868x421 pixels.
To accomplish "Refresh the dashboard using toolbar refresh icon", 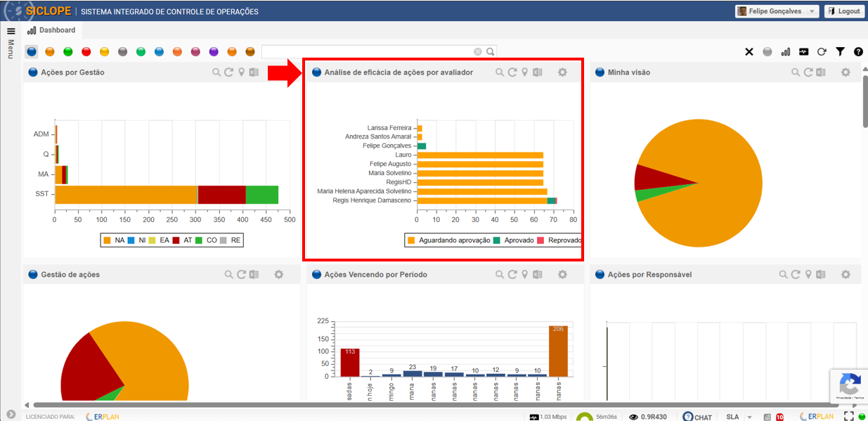I will tap(822, 51).
